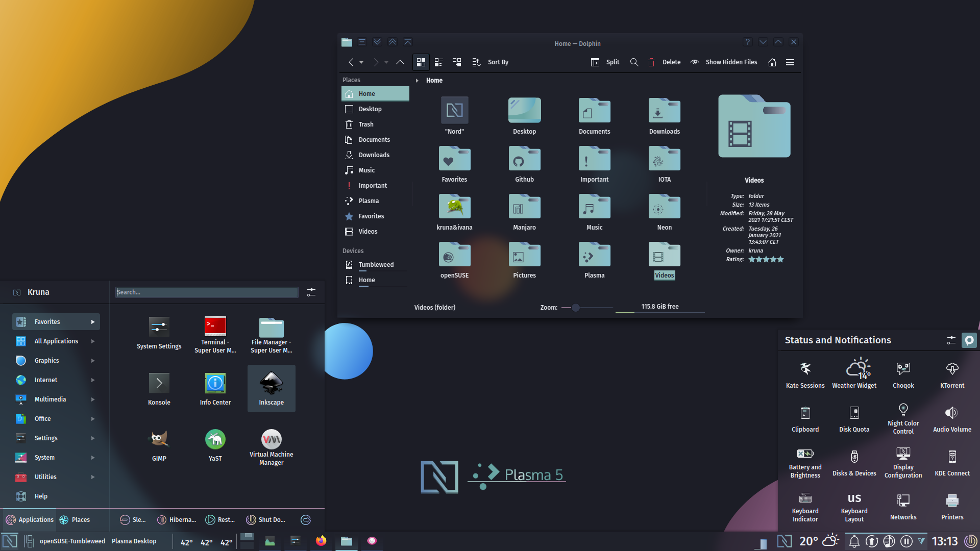The image size is (980, 551).
Task: Open Disks & Devices widget
Action: coord(854,462)
